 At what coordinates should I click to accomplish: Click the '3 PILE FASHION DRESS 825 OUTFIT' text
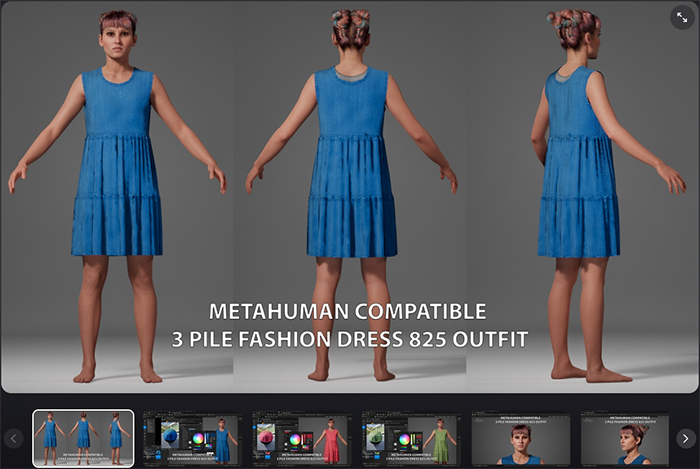pos(348,339)
